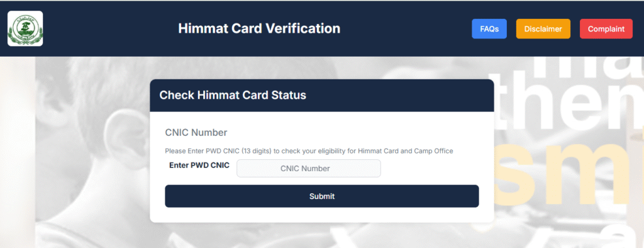Image resolution: width=644 pixels, height=248 pixels.
Task: Click the blurred strip at left page edge
Action: tap(17, 152)
